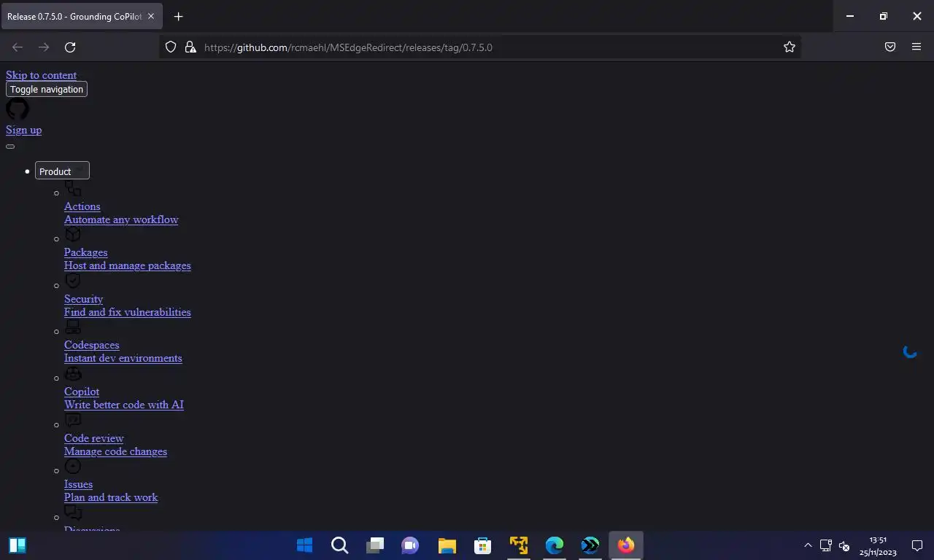Open the Copilot link
934x560 pixels.
click(x=82, y=392)
